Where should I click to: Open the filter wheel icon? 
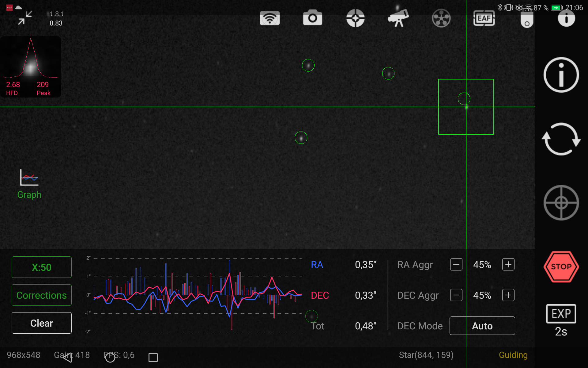pos(441,18)
